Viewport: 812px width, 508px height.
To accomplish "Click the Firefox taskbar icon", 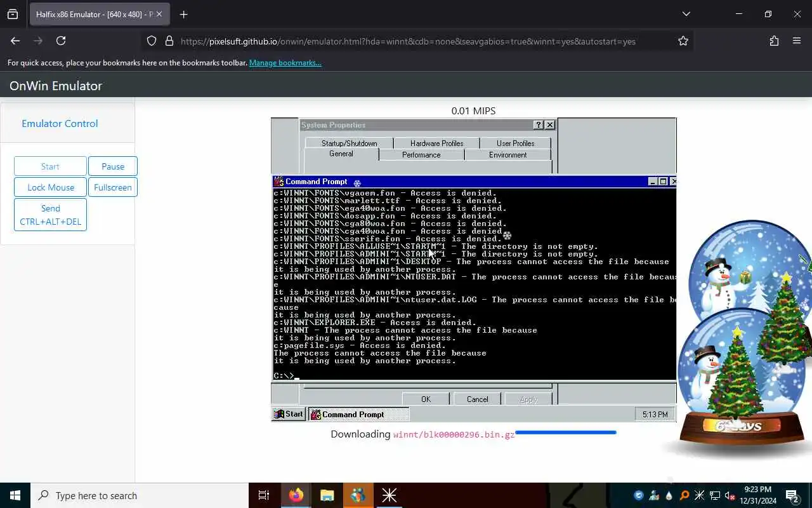I will (296, 495).
